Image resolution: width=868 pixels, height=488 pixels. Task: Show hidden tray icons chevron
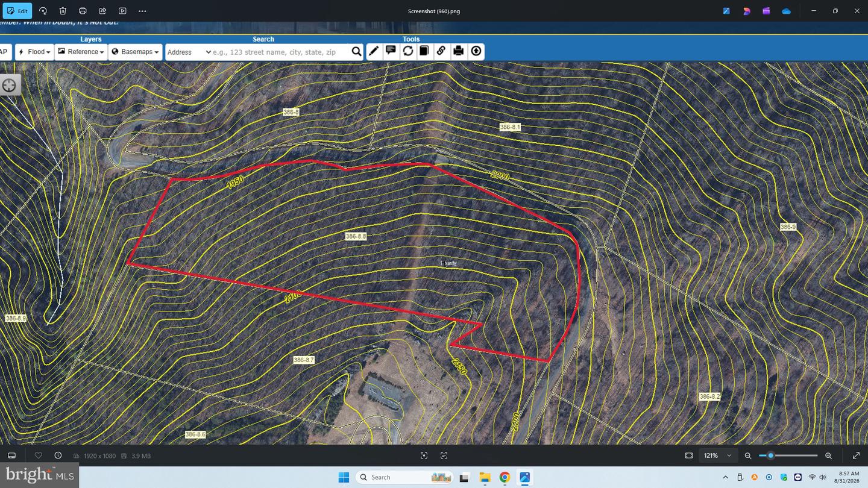tap(725, 477)
